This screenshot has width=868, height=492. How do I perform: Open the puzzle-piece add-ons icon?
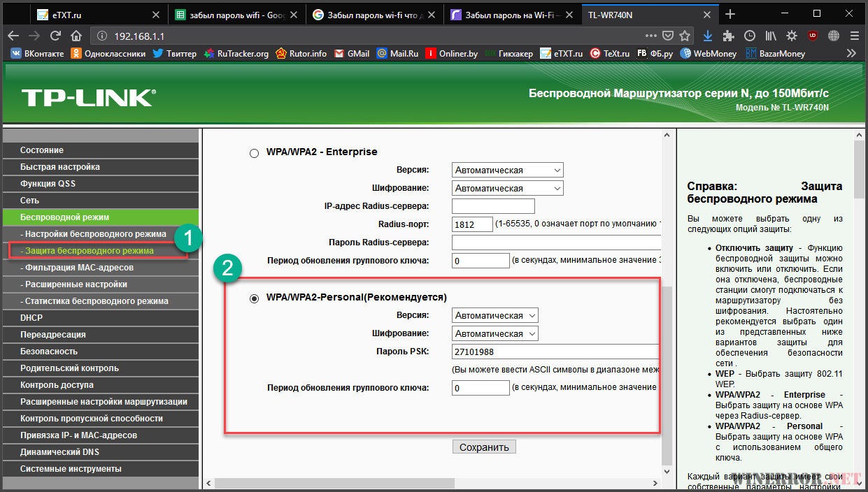pyautogui.click(x=729, y=35)
